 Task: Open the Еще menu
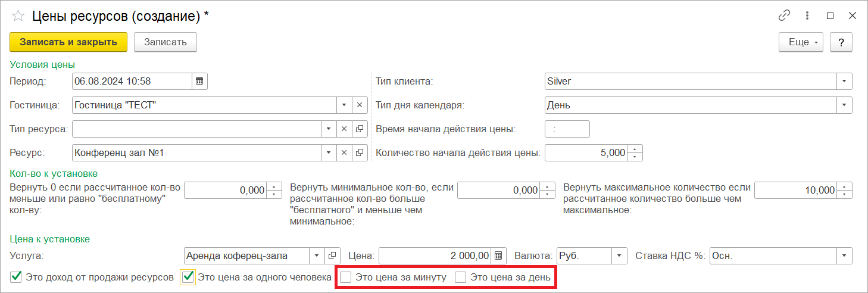pyautogui.click(x=801, y=42)
